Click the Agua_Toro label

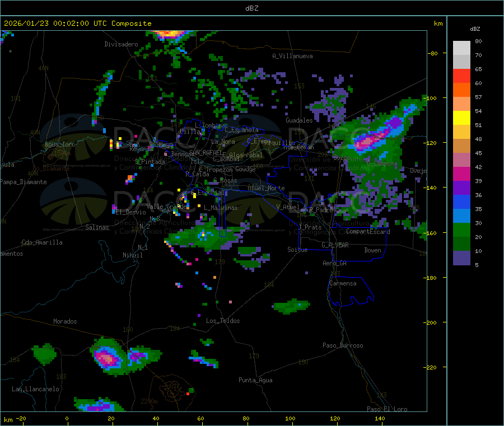[x=60, y=144]
